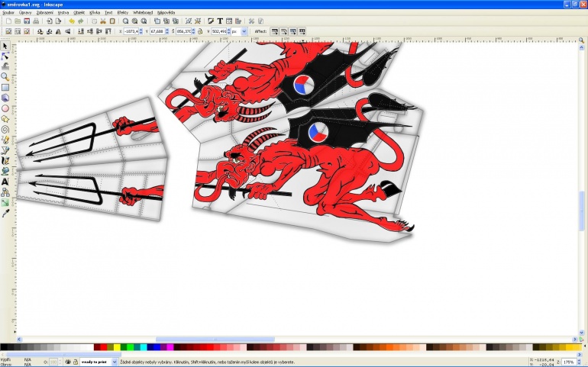Select the Zoom magnifier tool

click(5, 77)
